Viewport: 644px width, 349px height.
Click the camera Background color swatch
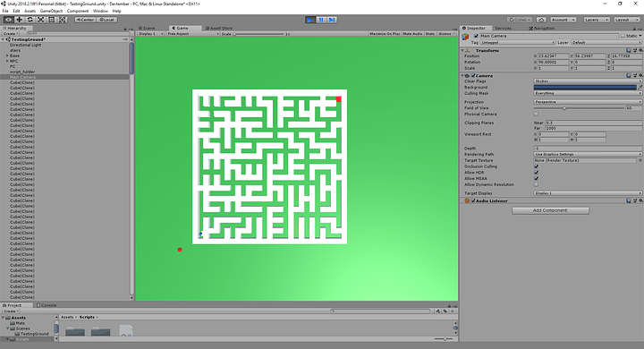point(585,87)
